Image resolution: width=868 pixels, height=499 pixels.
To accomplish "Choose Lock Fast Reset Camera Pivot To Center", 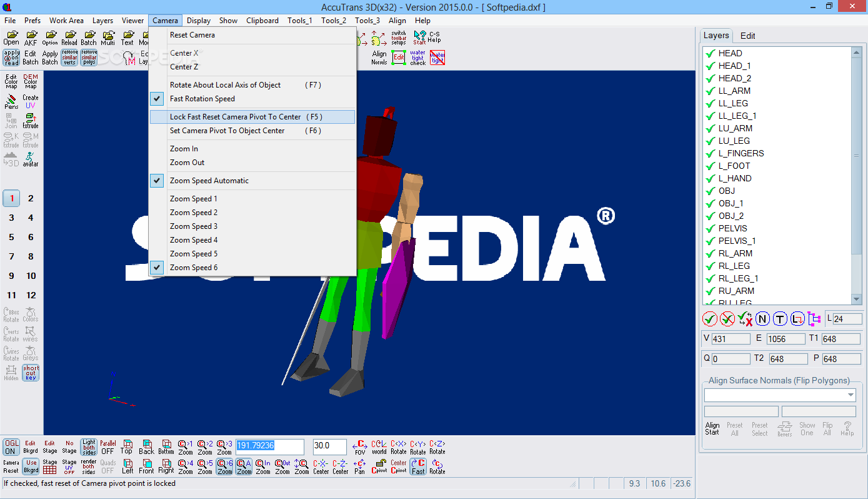I will (252, 117).
